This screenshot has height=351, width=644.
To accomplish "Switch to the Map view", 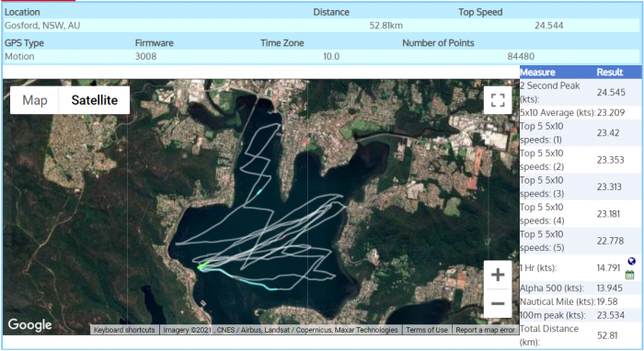I will click(35, 100).
